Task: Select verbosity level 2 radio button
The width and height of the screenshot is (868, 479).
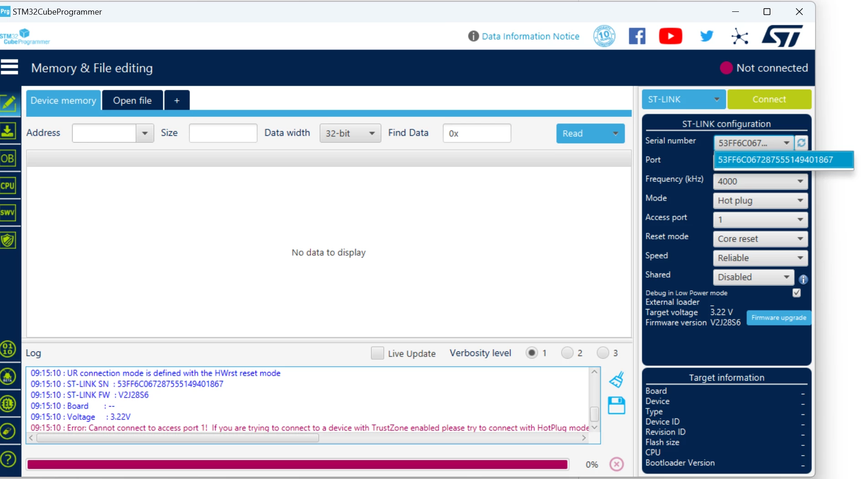Action: click(x=567, y=353)
